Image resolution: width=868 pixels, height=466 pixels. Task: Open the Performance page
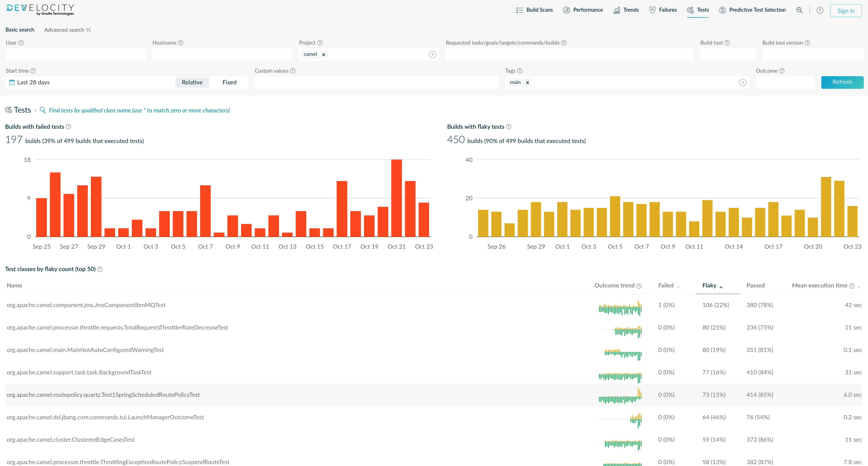pos(583,10)
